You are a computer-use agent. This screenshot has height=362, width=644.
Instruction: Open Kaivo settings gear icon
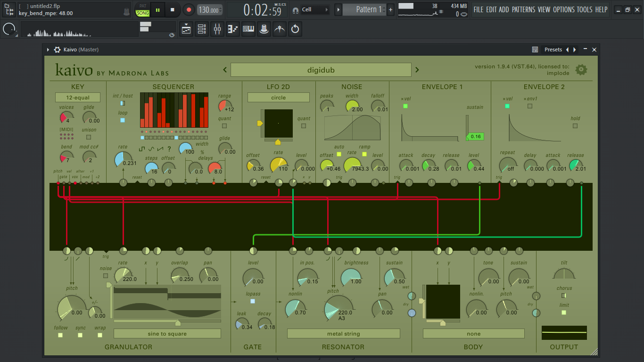click(x=581, y=70)
